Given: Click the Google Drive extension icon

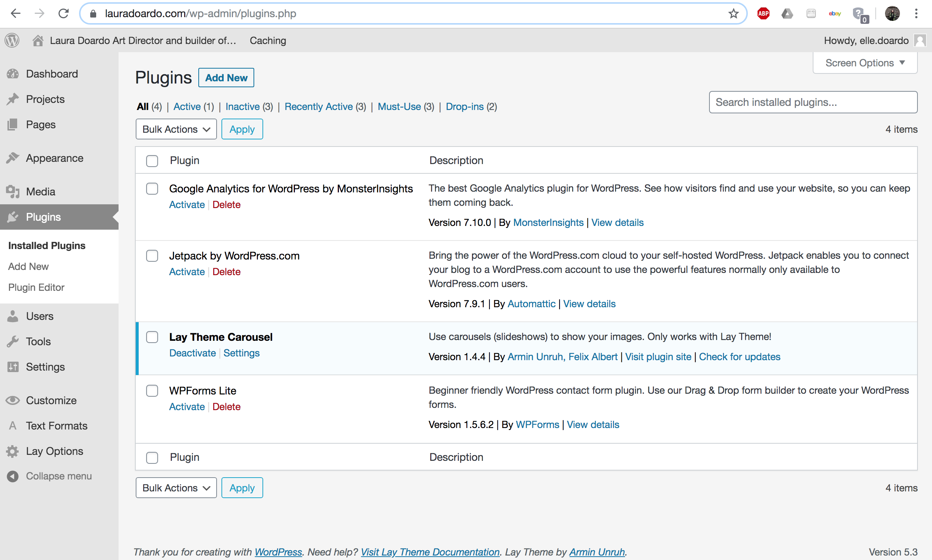Looking at the screenshot, I should tap(787, 14).
